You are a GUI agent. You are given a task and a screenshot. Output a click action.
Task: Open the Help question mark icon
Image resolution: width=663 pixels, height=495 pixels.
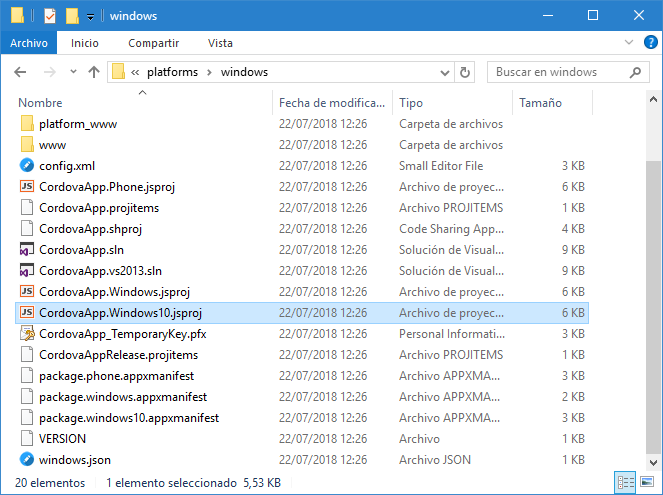click(650, 42)
